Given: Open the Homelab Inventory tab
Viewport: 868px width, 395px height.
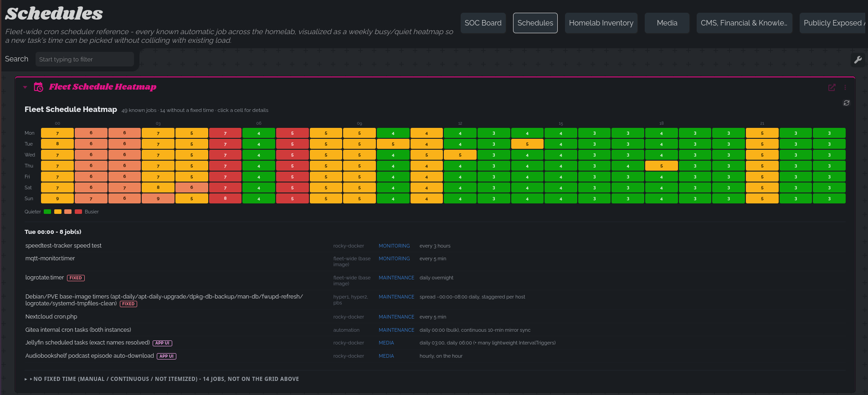Looking at the screenshot, I should click(x=601, y=23).
